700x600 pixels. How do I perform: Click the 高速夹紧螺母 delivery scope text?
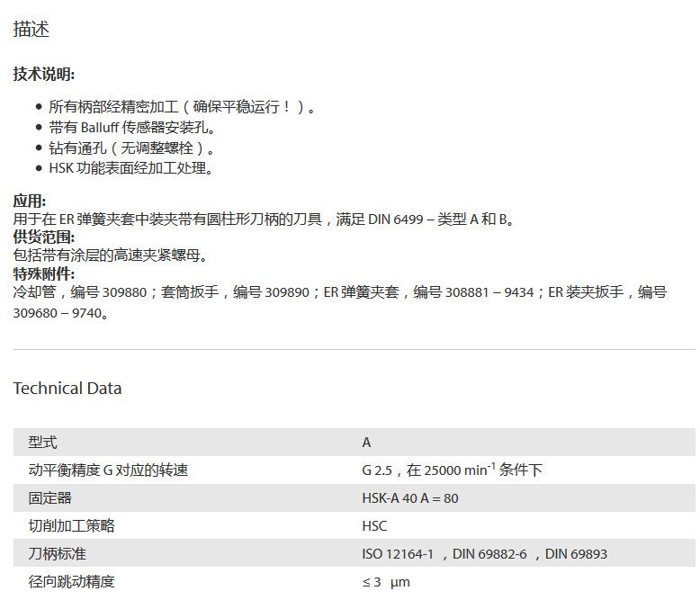111,255
